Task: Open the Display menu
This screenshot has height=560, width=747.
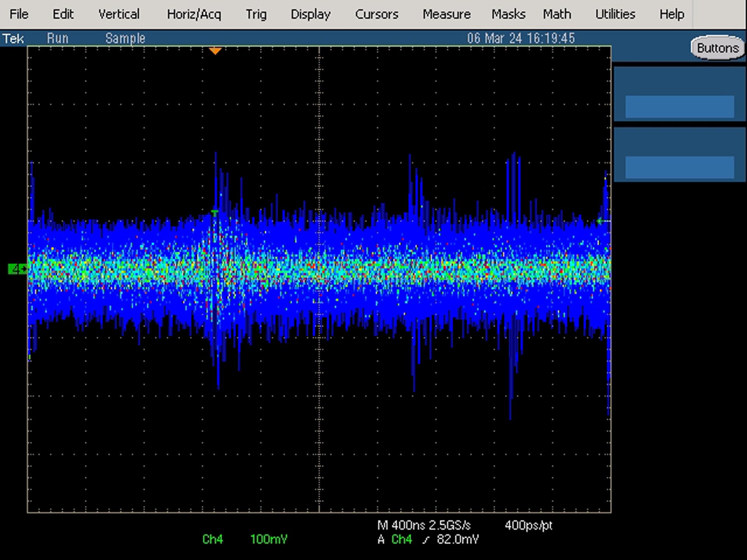Action: click(310, 14)
